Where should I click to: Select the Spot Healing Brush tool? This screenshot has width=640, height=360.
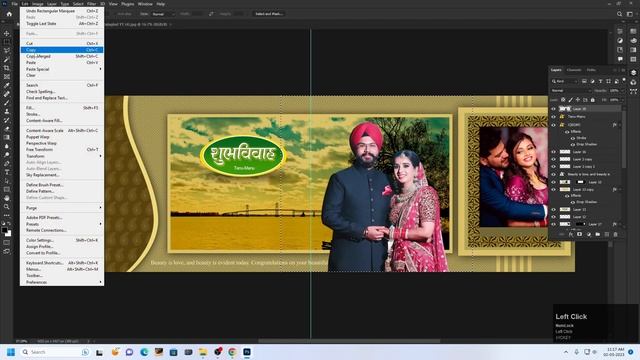click(x=7, y=94)
